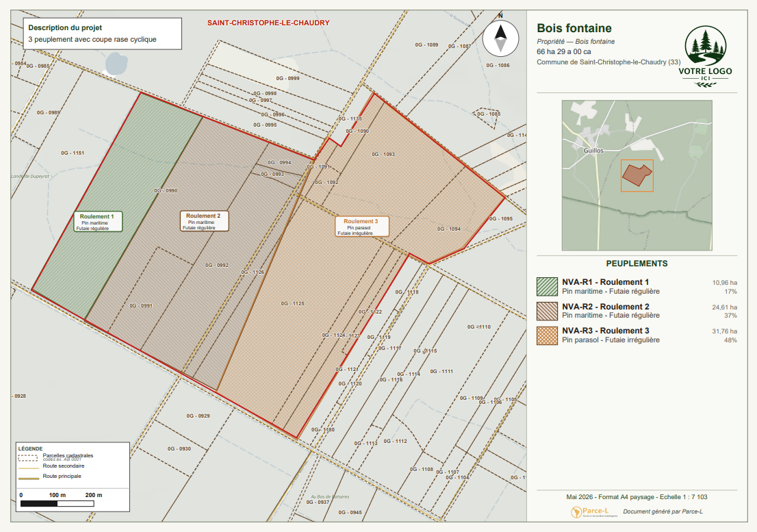Click parcel label 0G - 1086
757x532 pixels.
pyautogui.click(x=498, y=65)
